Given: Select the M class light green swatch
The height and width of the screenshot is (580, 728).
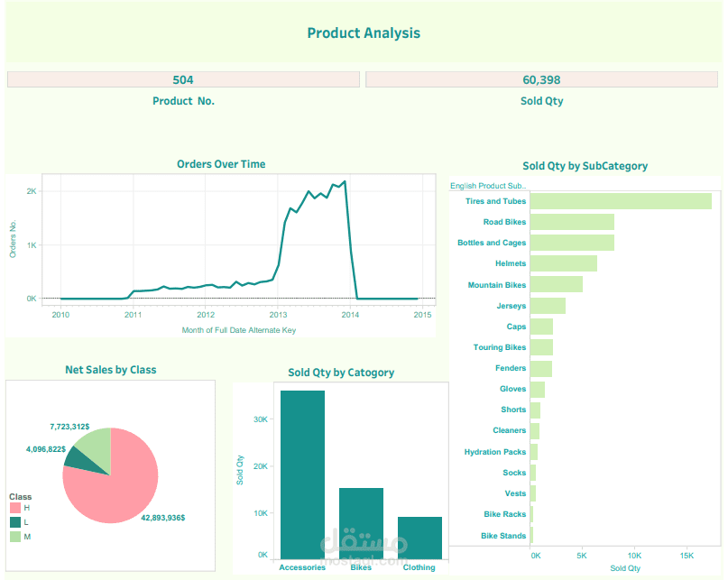Looking at the screenshot, I should [x=15, y=537].
